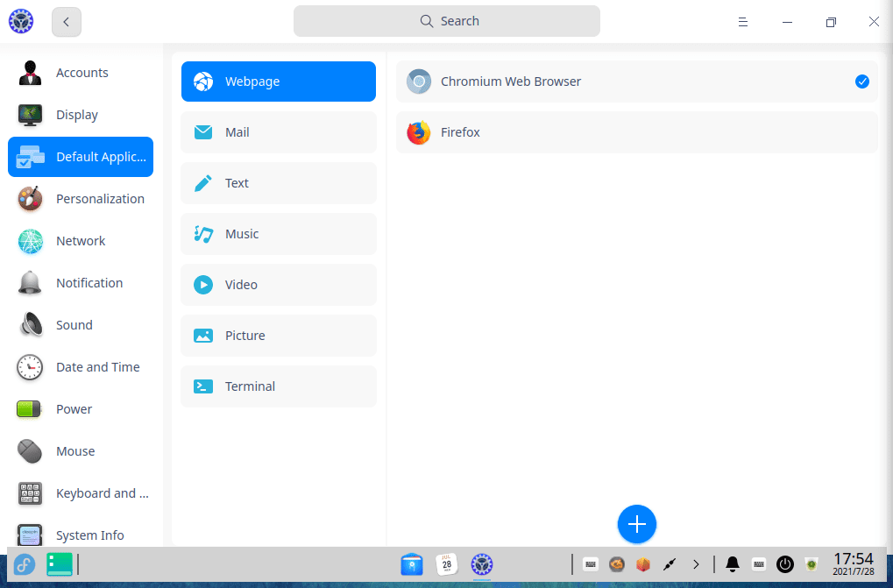Viewport: 893px width, 588px height.
Task: Select the Picture category
Action: tap(279, 336)
